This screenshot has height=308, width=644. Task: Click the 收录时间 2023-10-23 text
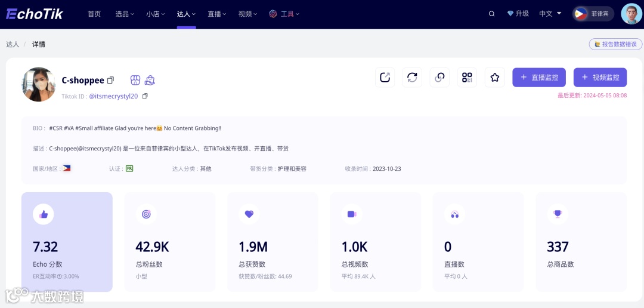(x=373, y=168)
